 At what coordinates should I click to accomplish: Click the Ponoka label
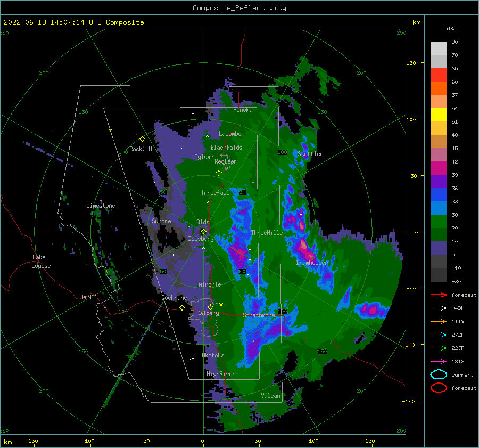243,110
